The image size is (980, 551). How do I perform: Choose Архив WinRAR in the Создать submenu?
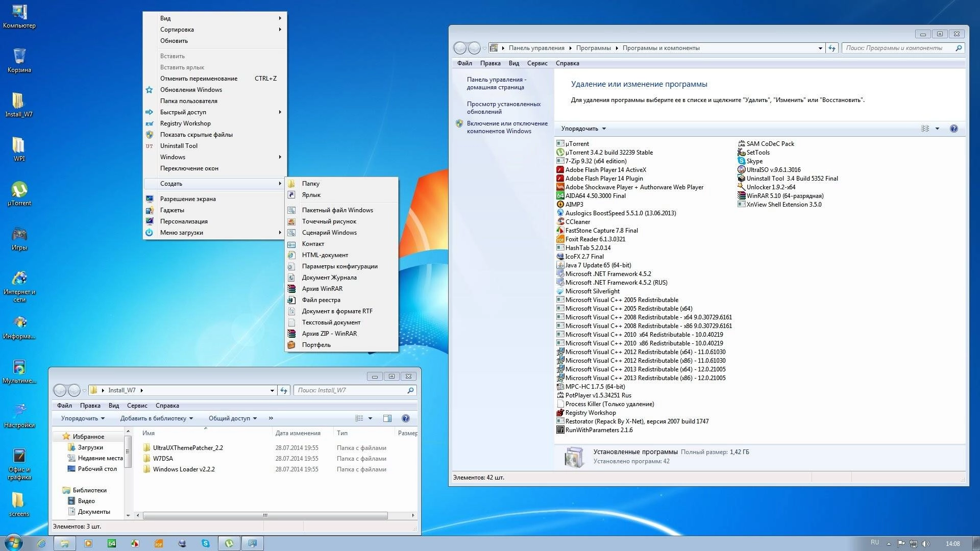click(x=341, y=289)
